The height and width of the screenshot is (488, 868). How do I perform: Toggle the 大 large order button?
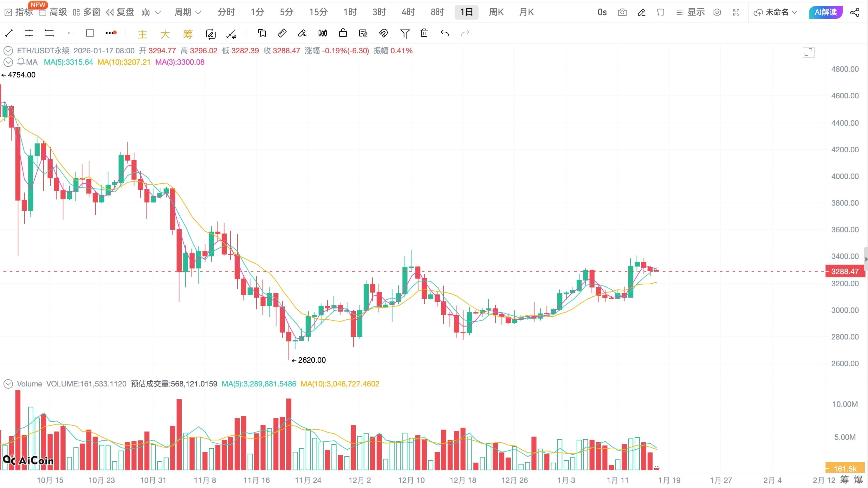click(x=165, y=34)
